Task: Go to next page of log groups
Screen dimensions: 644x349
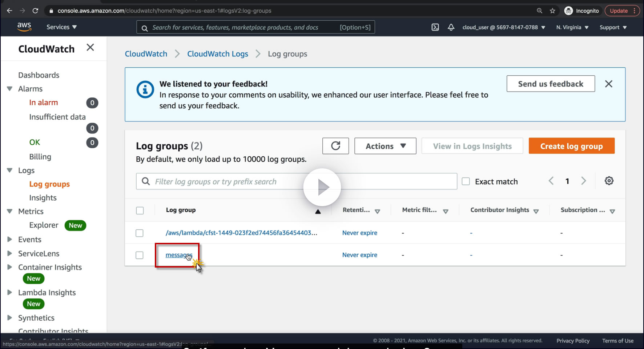Action: 583,181
